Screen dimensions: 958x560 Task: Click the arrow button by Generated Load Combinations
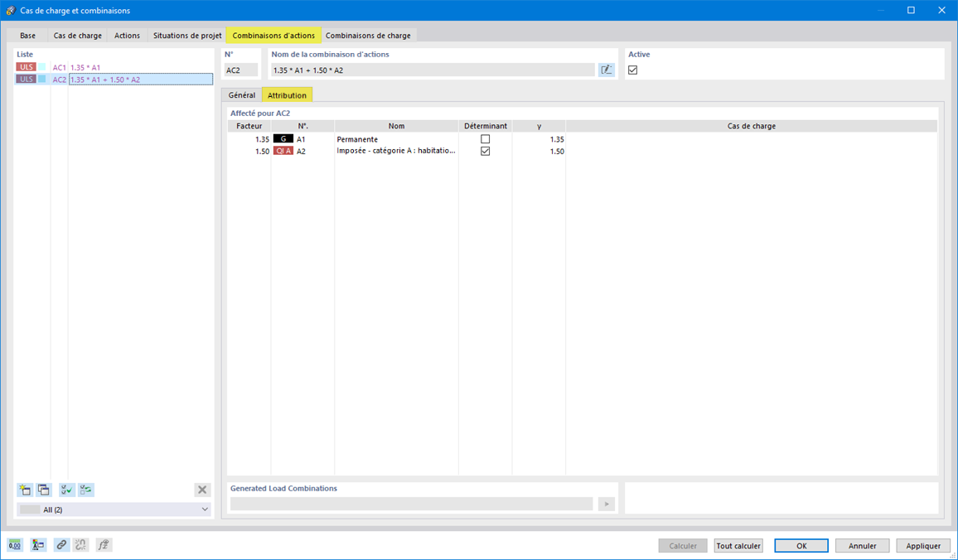click(606, 504)
